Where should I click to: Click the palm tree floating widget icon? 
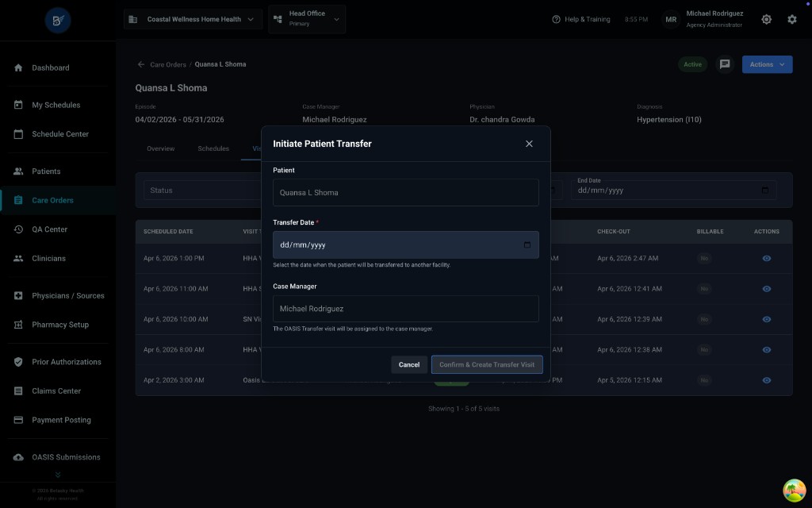[794, 491]
